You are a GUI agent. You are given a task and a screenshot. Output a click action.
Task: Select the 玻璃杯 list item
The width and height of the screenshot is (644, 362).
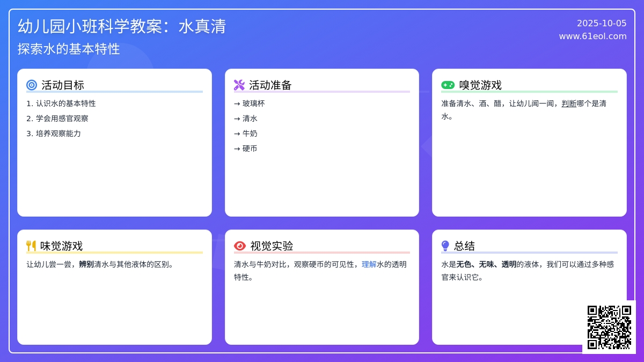[253, 104]
